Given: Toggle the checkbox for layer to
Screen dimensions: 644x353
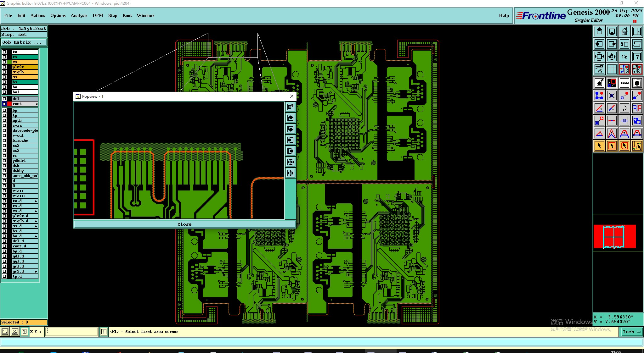Looking at the screenshot, I should click(4, 52).
